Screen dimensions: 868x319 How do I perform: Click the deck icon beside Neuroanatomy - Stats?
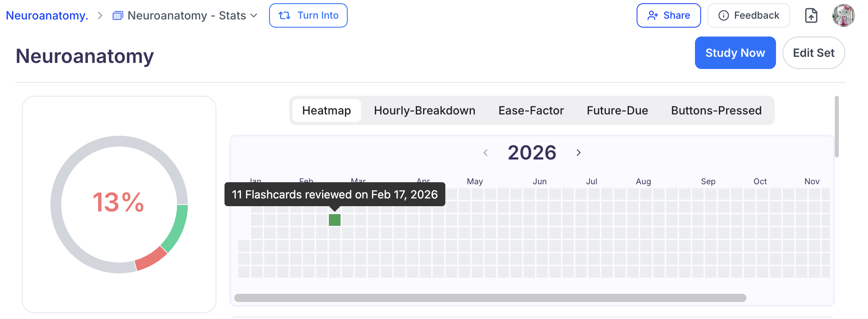pos(118,15)
